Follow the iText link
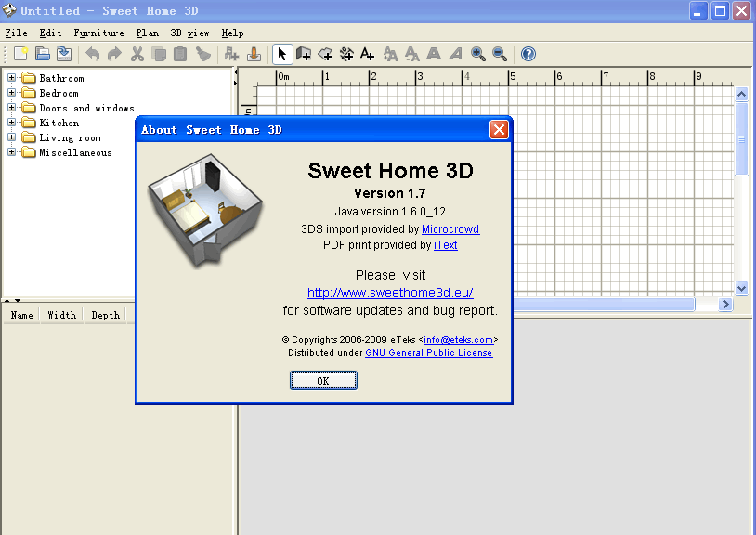The width and height of the screenshot is (756, 535). tap(446, 245)
